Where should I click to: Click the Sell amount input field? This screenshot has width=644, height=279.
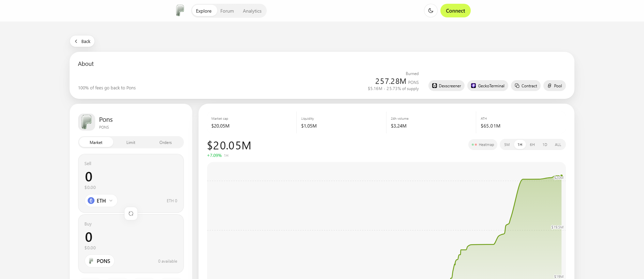click(131, 177)
